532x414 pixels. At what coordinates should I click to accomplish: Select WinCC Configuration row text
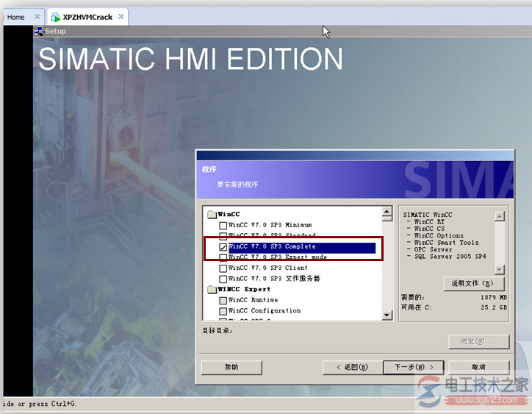tap(265, 311)
